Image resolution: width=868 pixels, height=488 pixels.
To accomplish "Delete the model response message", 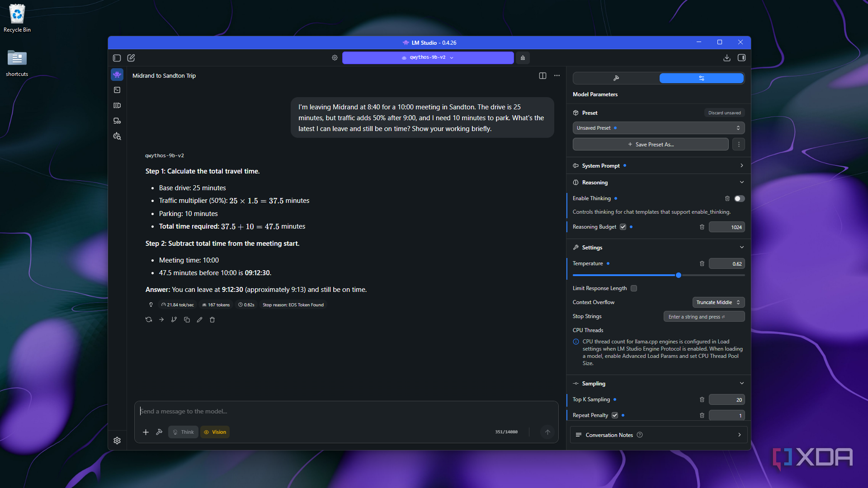I will pyautogui.click(x=212, y=319).
